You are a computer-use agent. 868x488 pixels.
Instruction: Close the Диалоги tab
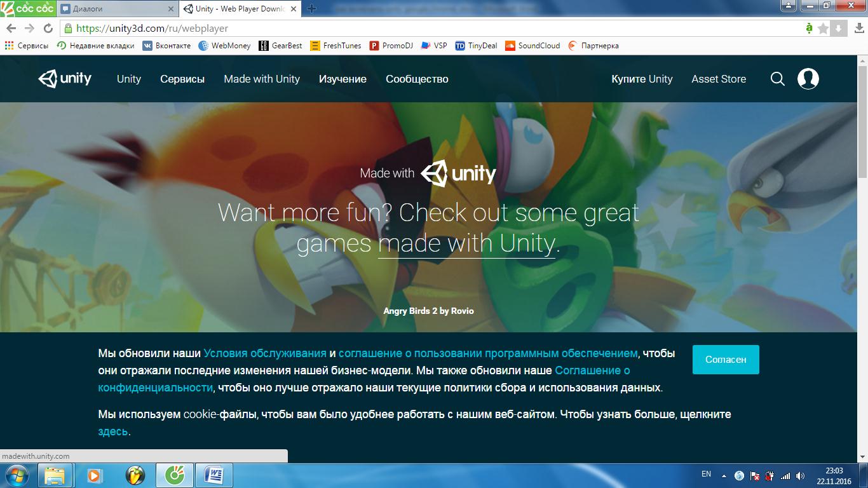tap(170, 9)
